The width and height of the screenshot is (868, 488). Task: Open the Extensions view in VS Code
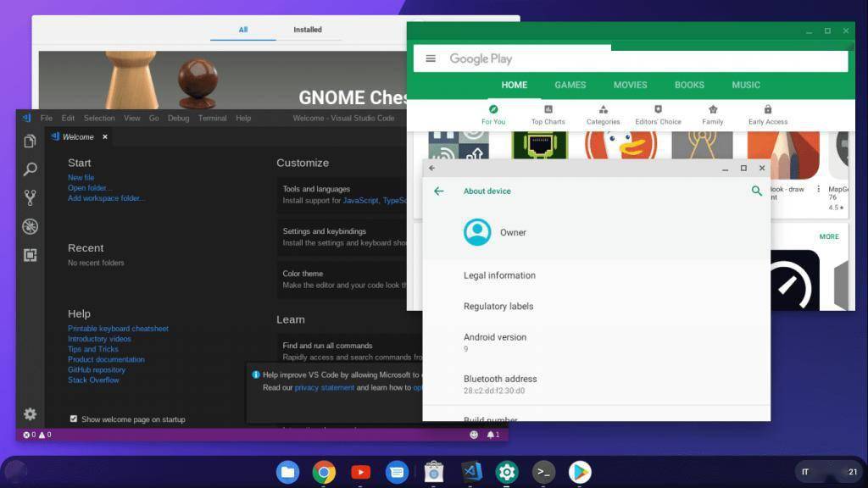coord(30,255)
